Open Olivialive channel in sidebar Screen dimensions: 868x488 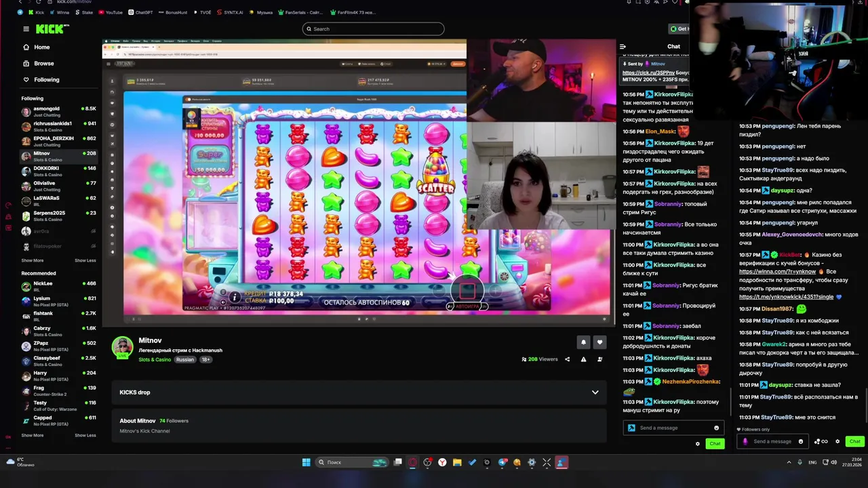(x=58, y=186)
